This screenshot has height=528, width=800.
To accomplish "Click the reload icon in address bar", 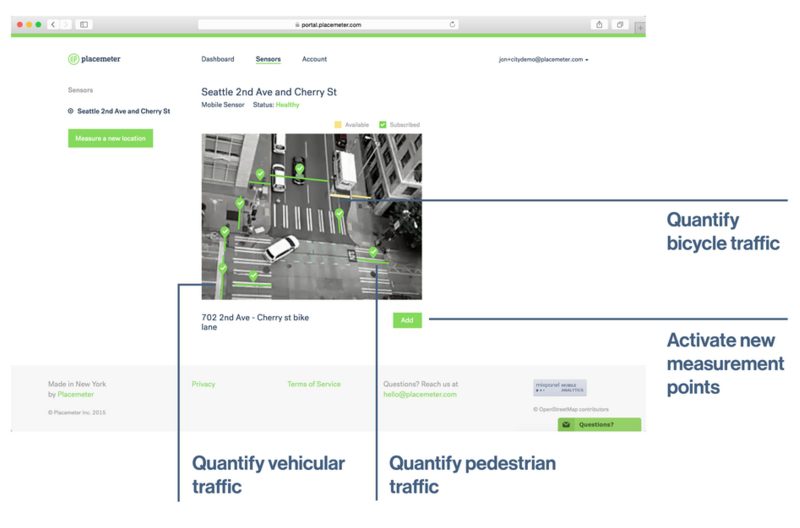I will click(x=452, y=24).
